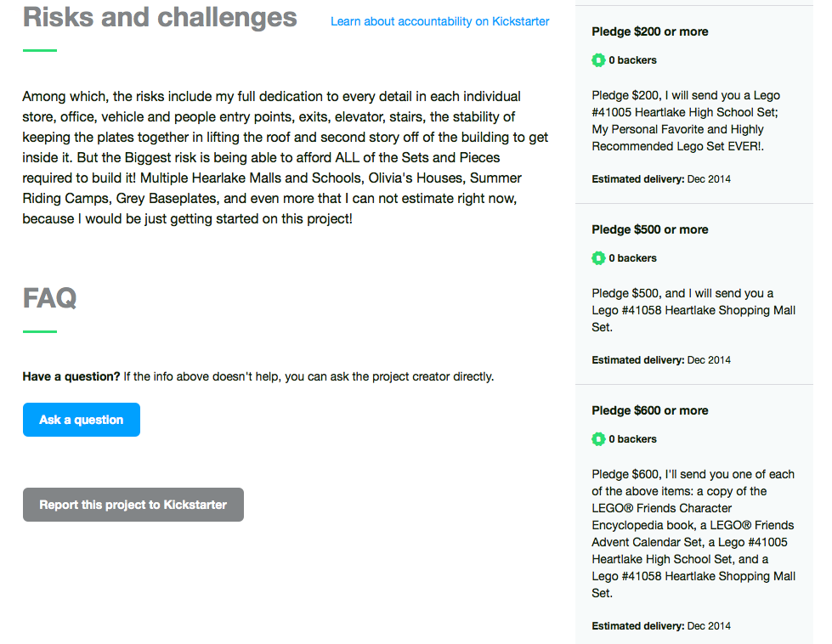
Task: Click '0 backers' text in $600 reward
Action: pos(632,439)
